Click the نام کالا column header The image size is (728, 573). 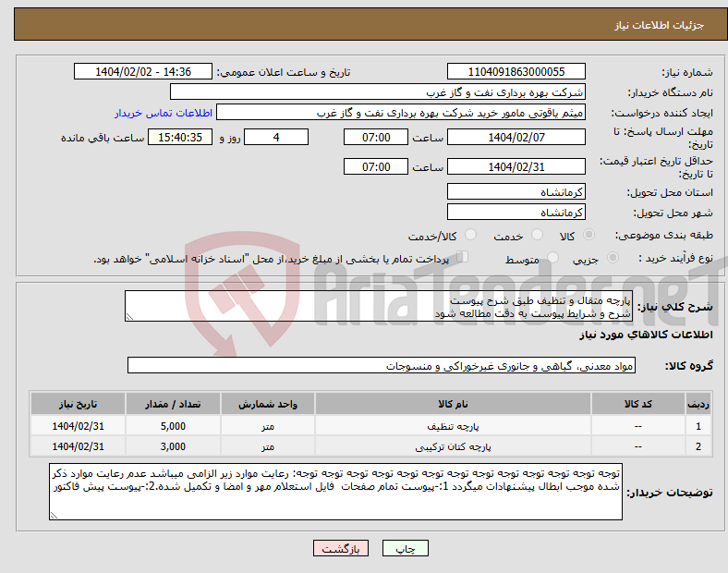(453, 404)
